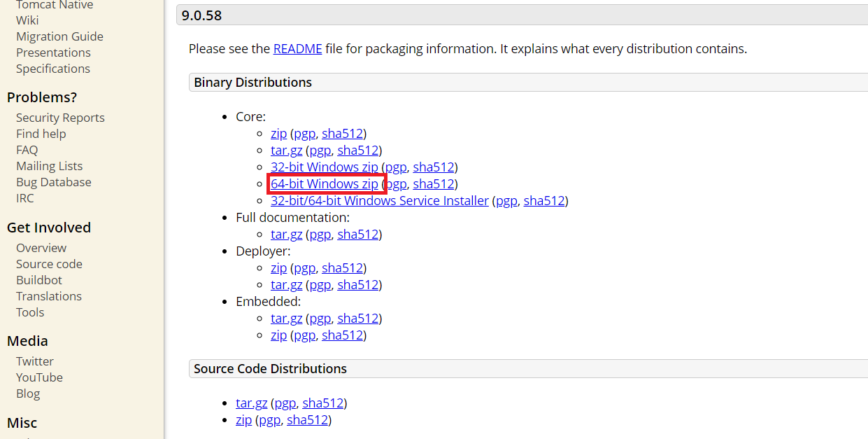Open Tools sidebar link
Viewport: 868px width, 439px height.
pos(30,312)
